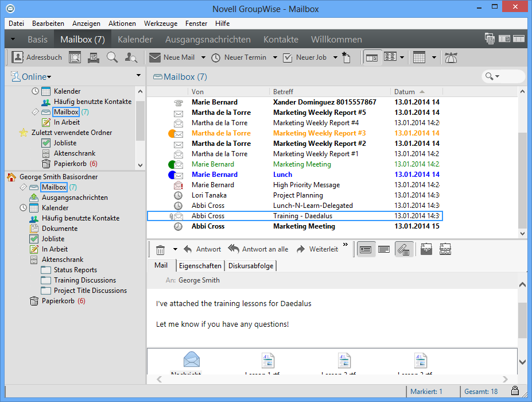
Task: Select the High Priority Message email
Action: [x=294, y=185]
